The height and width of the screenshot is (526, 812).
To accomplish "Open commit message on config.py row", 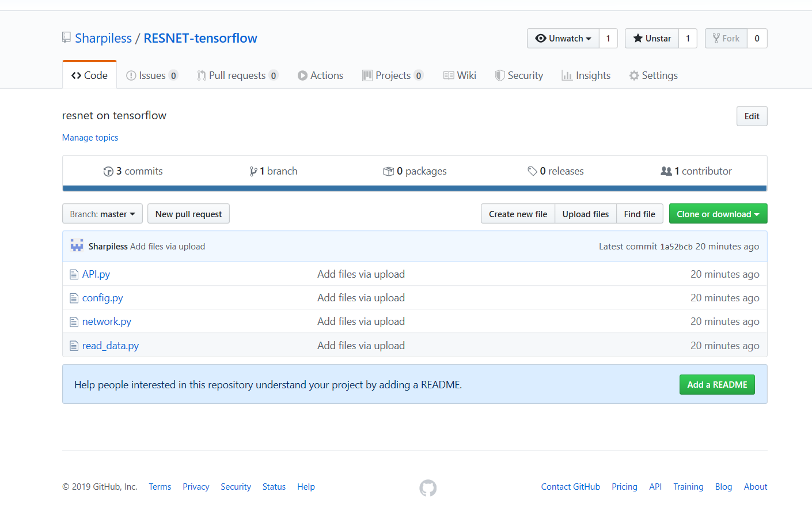I will (361, 298).
